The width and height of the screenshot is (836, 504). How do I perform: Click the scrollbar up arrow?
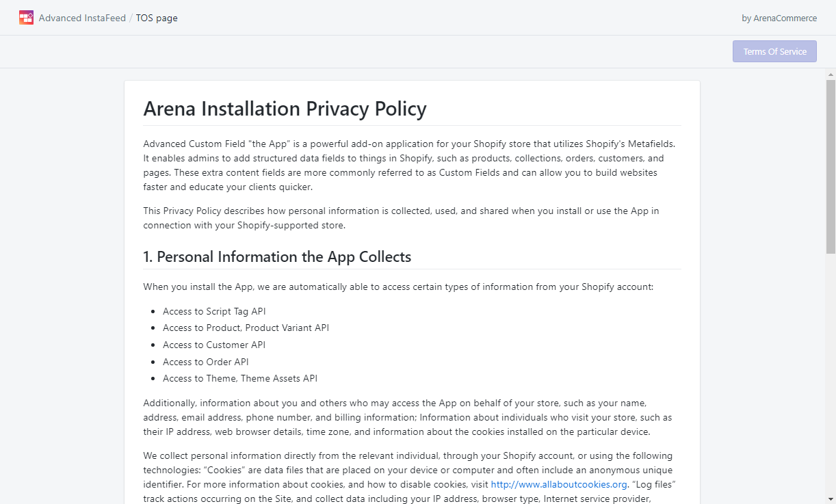[831, 74]
